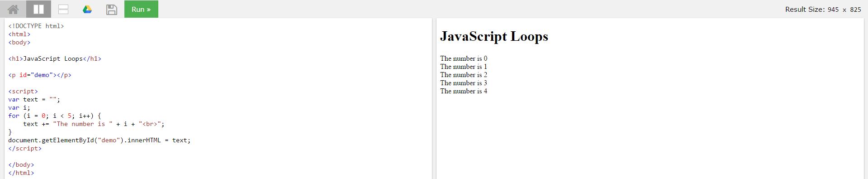868x179 pixels.
Task: Place cursor on var i; line
Action: tap(19, 107)
